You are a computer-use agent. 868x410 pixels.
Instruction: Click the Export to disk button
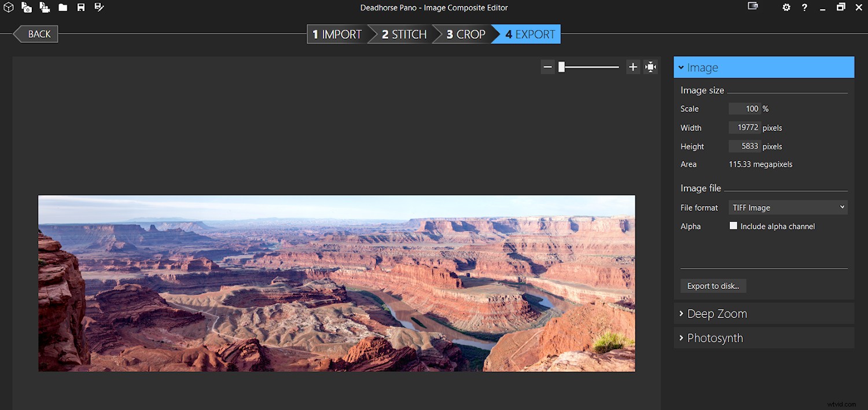pyautogui.click(x=713, y=285)
